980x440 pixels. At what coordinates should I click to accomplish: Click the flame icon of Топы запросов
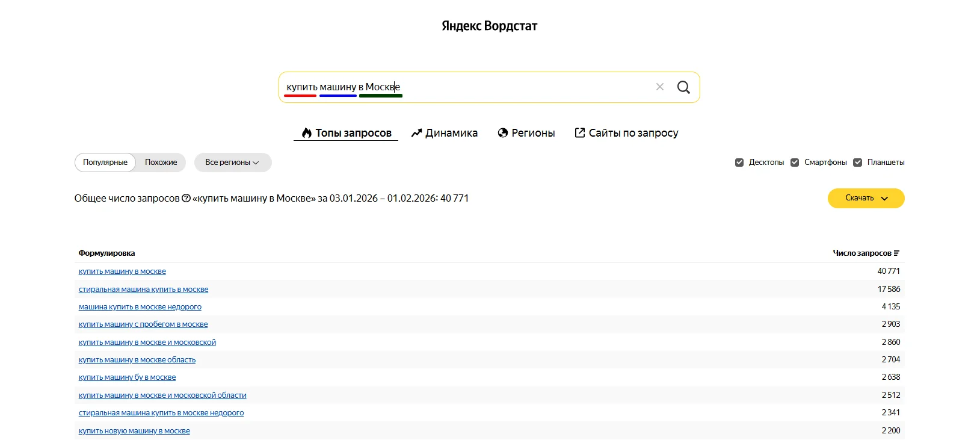(x=307, y=133)
